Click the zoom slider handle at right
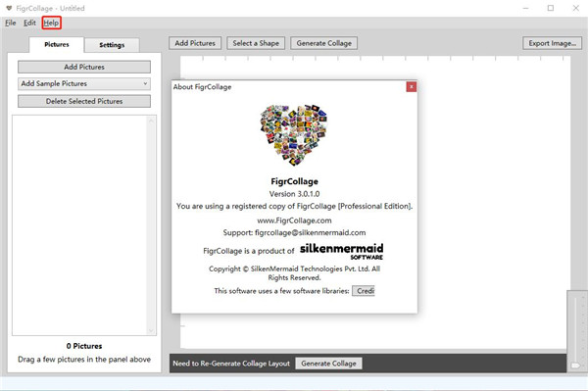This screenshot has width=588, height=391. [575, 365]
